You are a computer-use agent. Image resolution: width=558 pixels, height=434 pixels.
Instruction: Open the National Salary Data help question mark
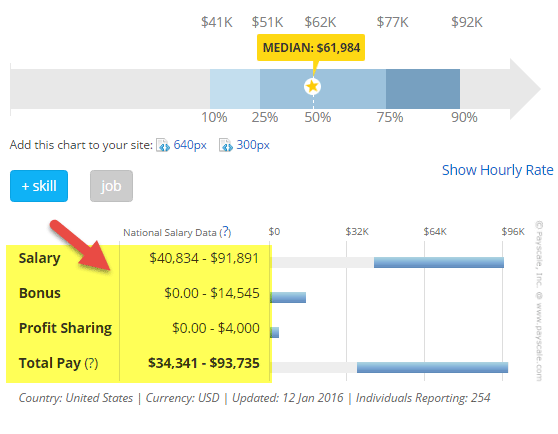[225, 232]
